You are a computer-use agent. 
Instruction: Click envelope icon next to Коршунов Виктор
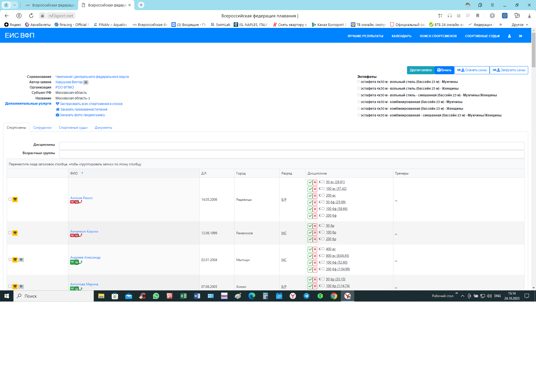86,82
